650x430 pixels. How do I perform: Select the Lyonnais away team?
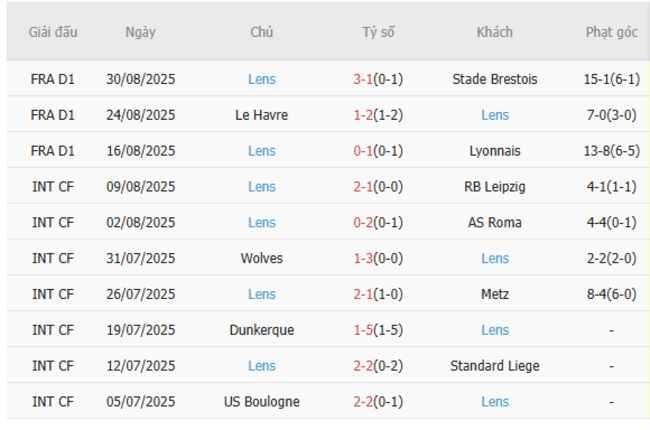pyautogui.click(x=494, y=151)
